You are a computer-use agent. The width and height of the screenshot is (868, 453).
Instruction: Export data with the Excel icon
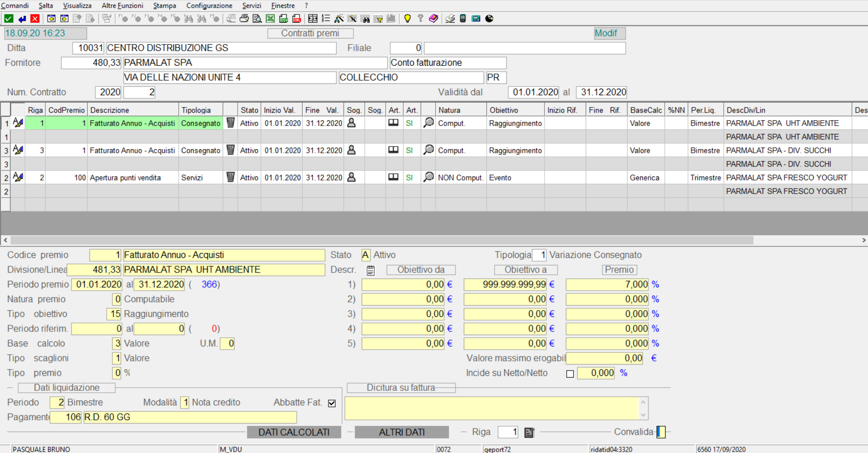coord(270,19)
